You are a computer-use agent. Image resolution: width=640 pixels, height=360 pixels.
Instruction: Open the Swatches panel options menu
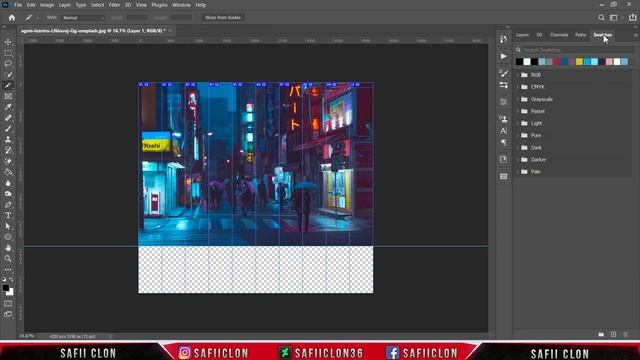[x=636, y=35]
